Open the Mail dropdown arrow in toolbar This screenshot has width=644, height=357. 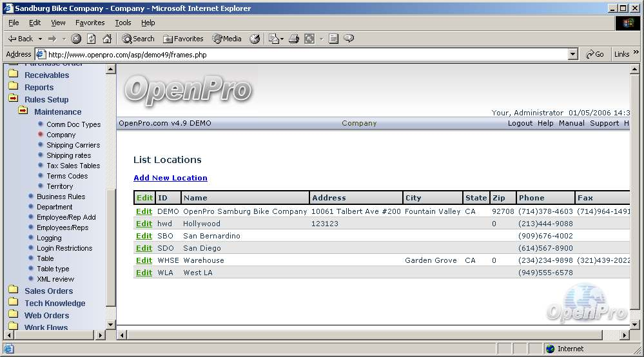pos(282,39)
